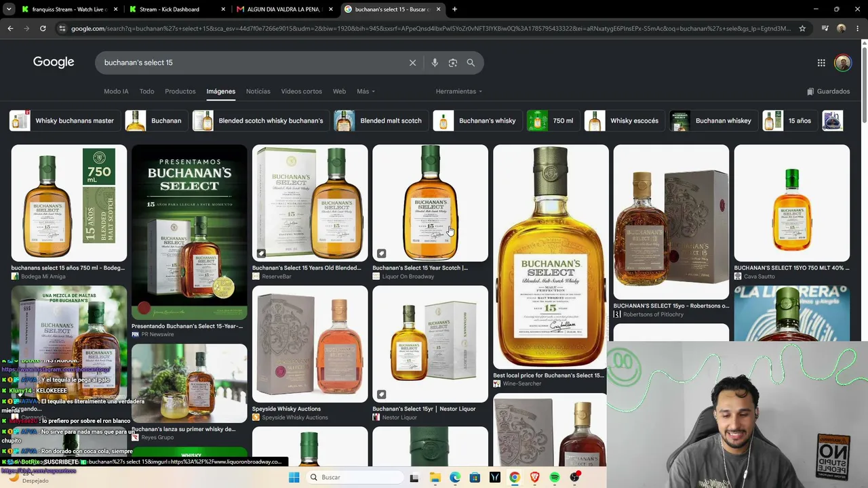868x488 pixels.
Task: Submit search with the magnifier icon
Action: click(471, 62)
